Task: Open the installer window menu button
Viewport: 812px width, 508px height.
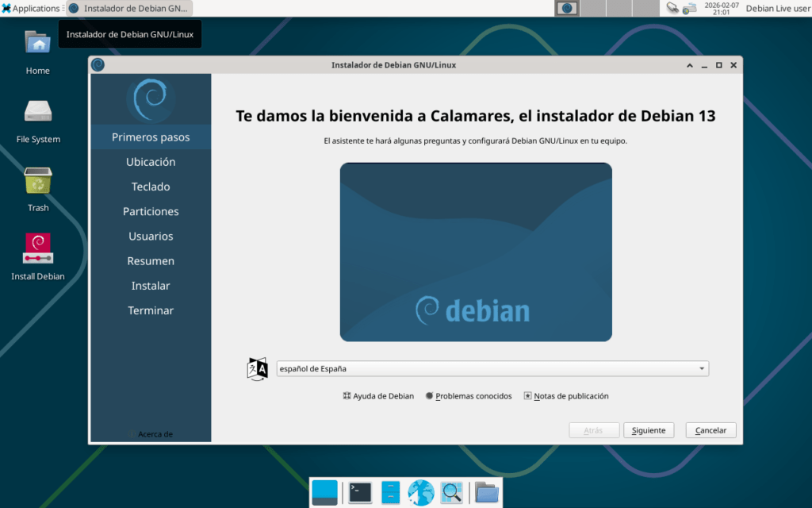Action: click(98, 65)
